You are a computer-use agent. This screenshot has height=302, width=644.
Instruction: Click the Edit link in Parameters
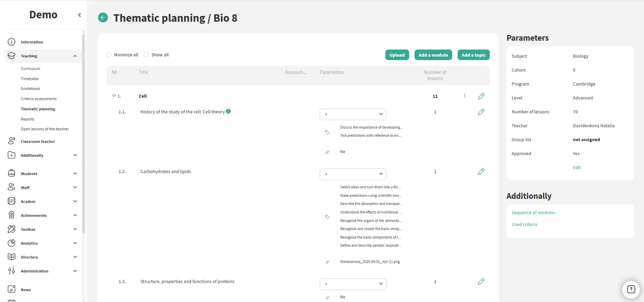(577, 168)
